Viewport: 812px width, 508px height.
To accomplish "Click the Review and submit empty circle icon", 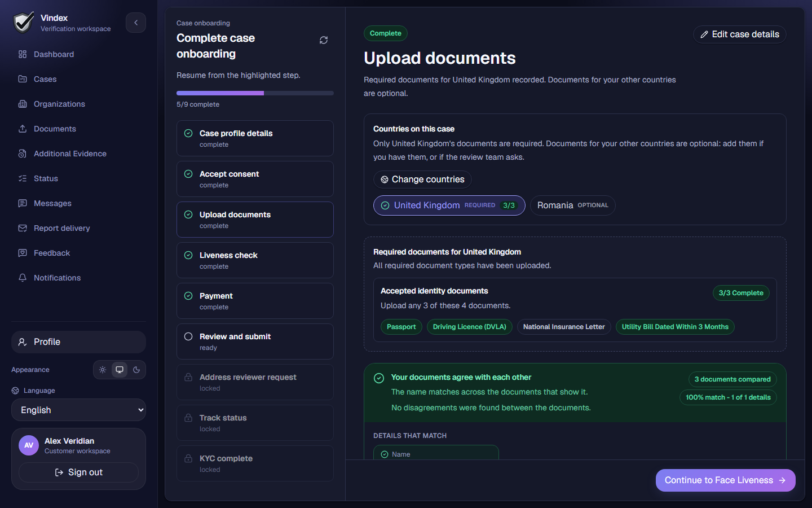I will coord(188,336).
